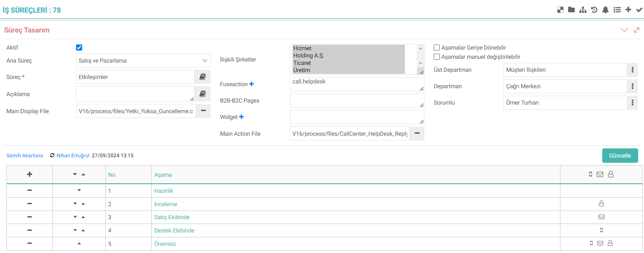Select Hizmet in İlişkili Şirketler list
The image size is (644, 253).
point(349,48)
